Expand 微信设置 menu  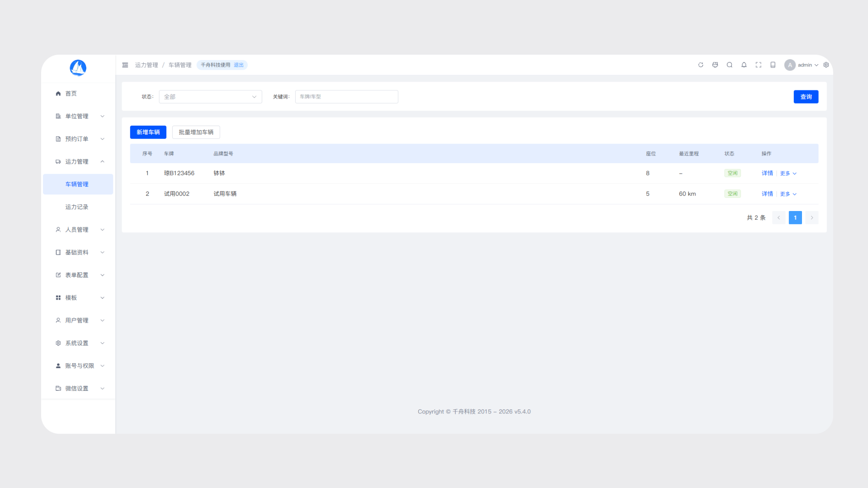(x=78, y=388)
